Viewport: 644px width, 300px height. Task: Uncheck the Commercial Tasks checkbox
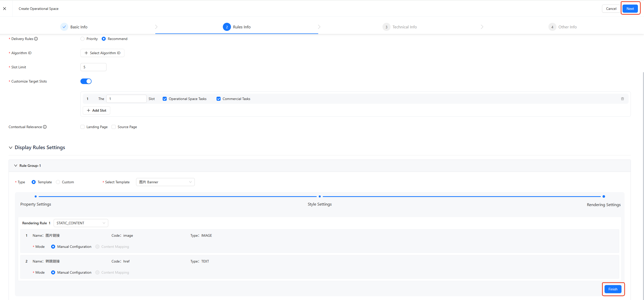point(219,99)
